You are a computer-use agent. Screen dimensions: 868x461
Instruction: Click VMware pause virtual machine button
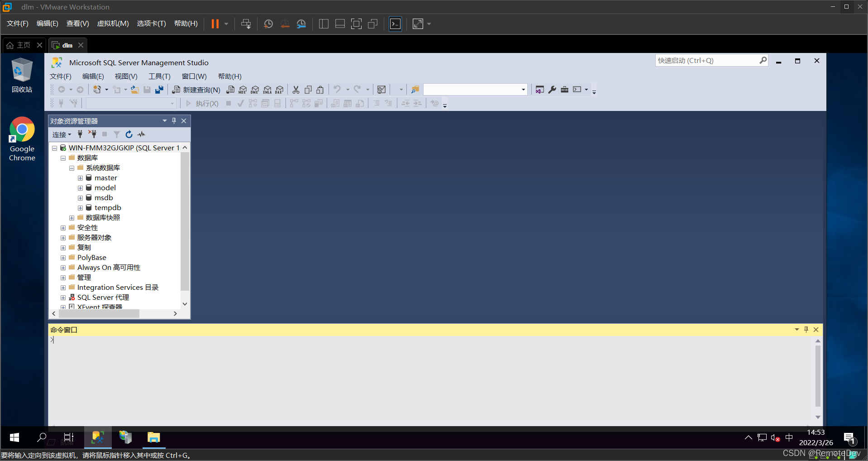click(215, 24)
